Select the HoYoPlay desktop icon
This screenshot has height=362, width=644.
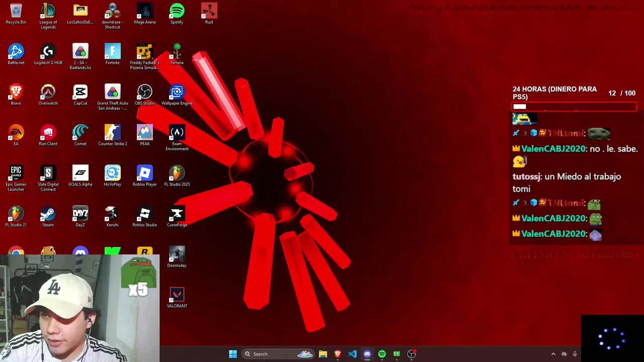pos(113,176)
